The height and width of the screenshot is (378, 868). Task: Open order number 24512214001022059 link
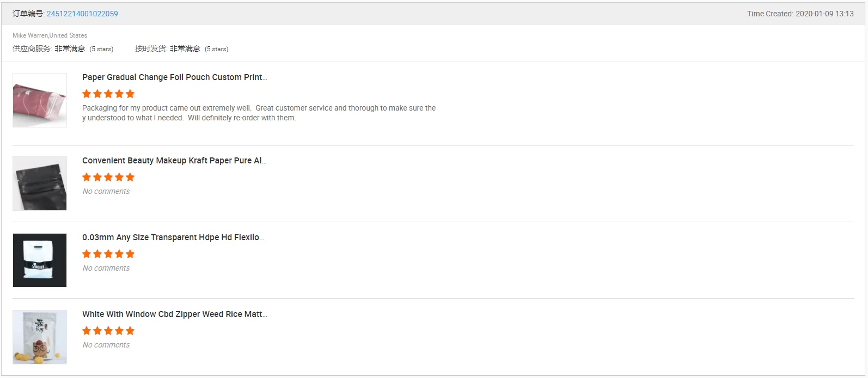click(x=82, y=14)
